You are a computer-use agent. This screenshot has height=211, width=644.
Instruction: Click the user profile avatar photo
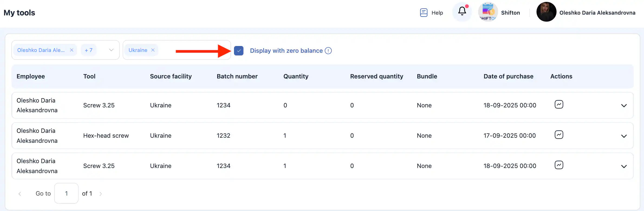click(546, 12)
